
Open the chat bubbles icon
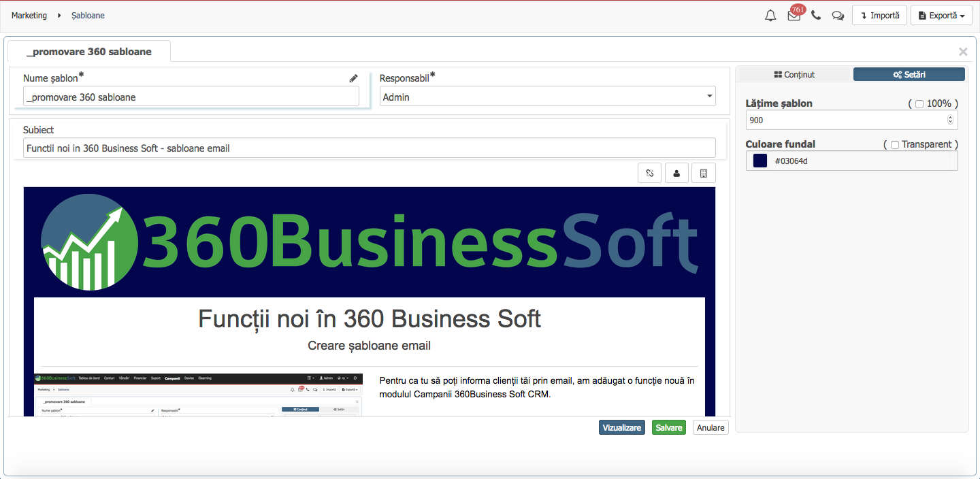[838, 16]
